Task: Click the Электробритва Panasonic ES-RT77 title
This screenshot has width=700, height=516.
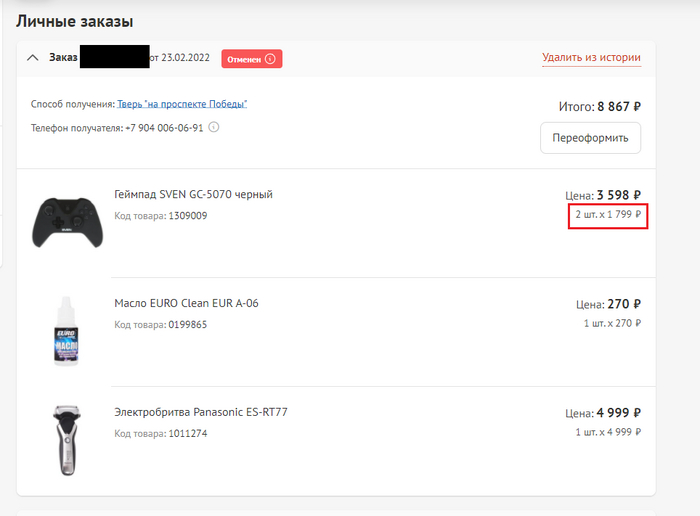Action: point(201,412)
